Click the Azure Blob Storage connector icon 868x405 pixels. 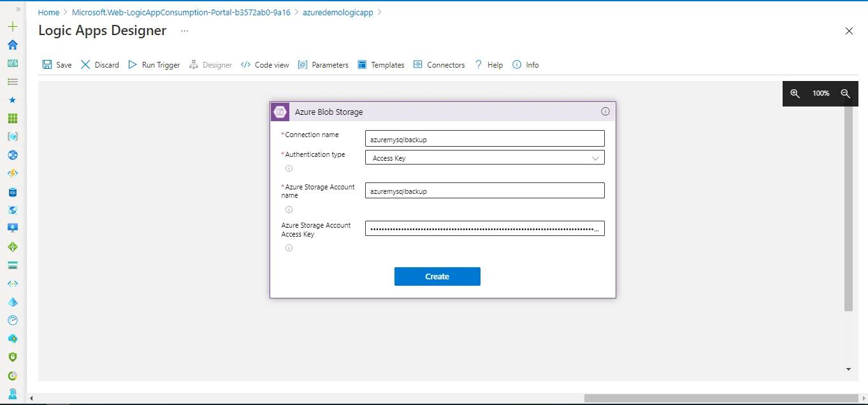(x=280, y=111)
